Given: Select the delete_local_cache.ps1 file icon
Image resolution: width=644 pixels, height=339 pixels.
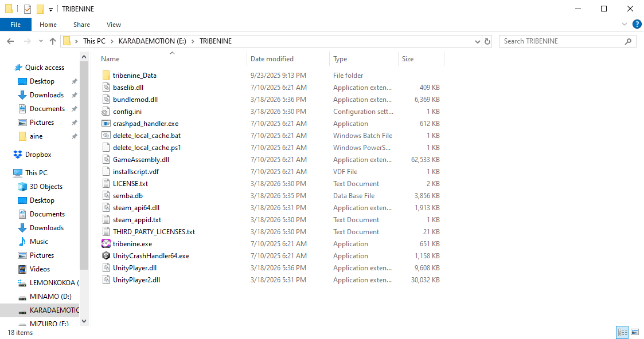Looking at the screenshot, I should (x=106, y=148).
